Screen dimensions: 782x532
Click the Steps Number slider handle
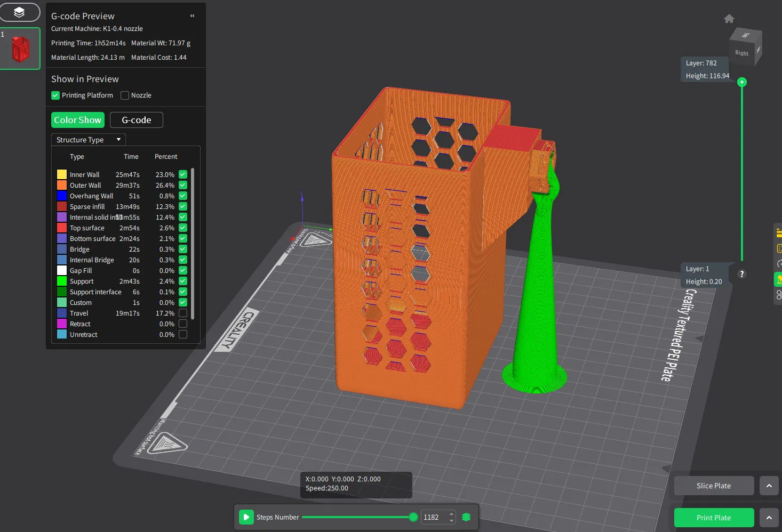[413, 517]
